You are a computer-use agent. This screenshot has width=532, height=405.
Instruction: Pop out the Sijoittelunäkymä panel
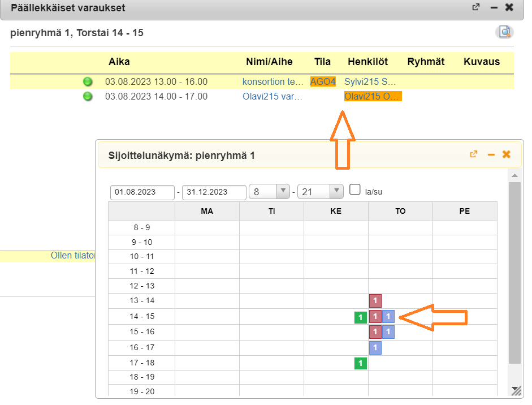coord(474,154)
